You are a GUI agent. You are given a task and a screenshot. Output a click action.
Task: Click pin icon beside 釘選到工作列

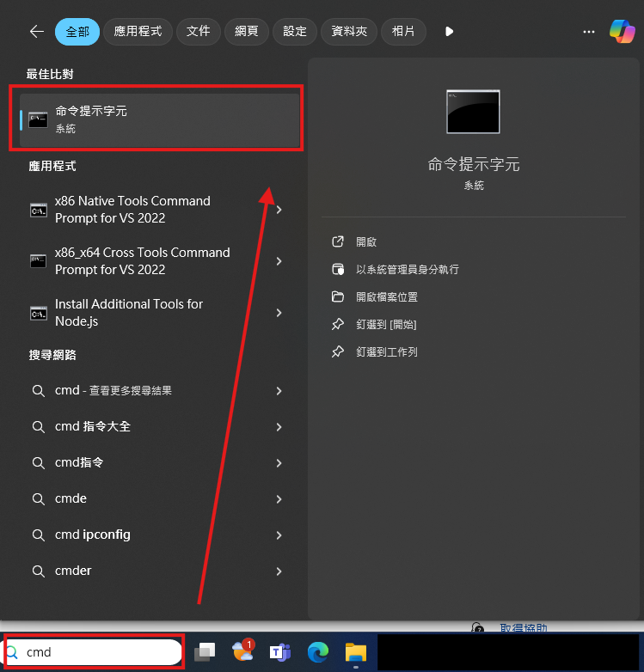[x=338, y=351]
